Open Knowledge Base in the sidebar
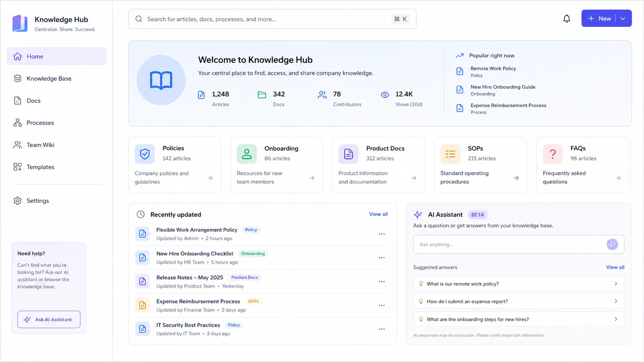 (x=57, y=78)
